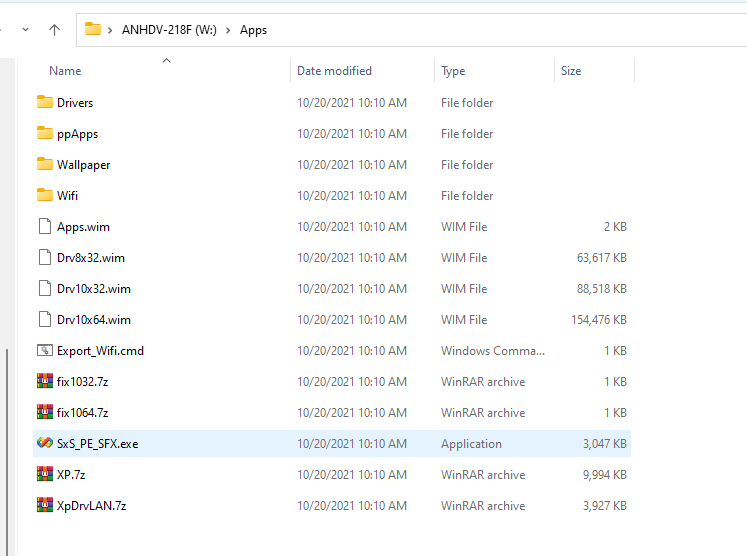Sort by Date modified column header
Image resolution: width=747 pixels, height=556 pixels.
[x=334, y=71]
